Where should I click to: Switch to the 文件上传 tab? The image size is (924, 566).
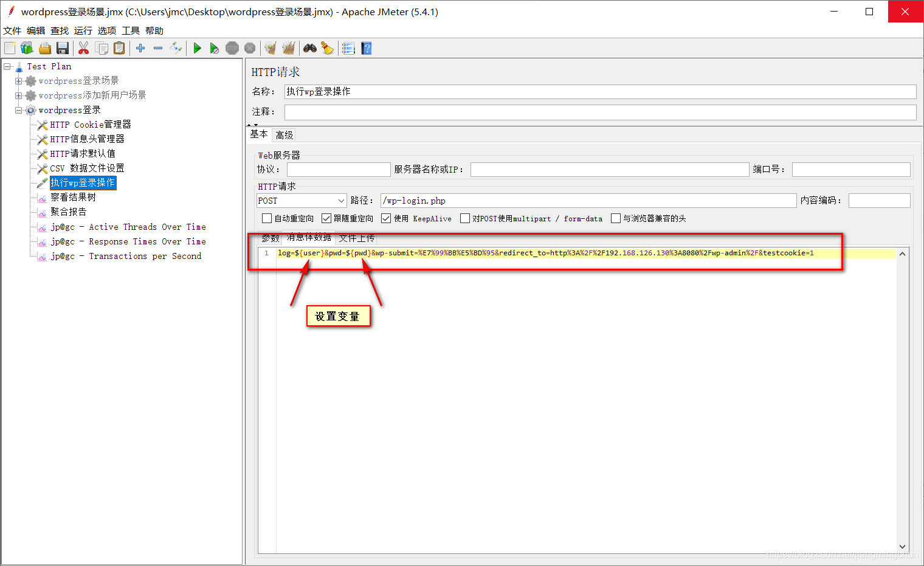click(357, 238)
